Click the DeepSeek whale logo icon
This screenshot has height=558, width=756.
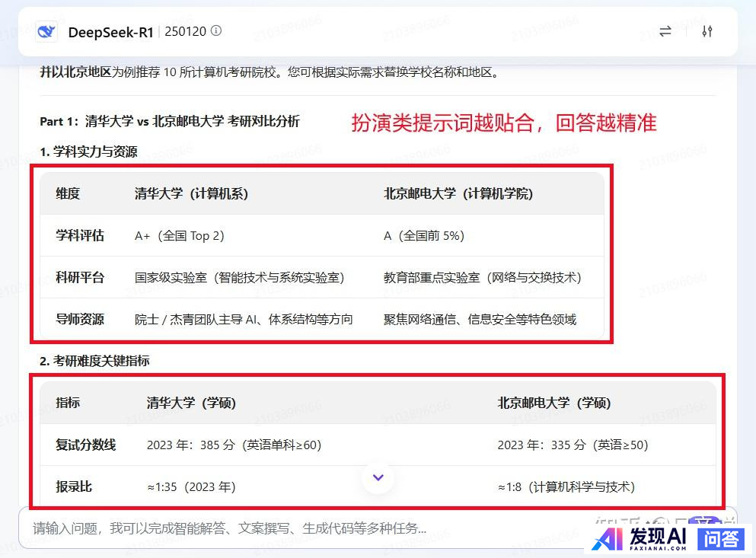point(46,32)
